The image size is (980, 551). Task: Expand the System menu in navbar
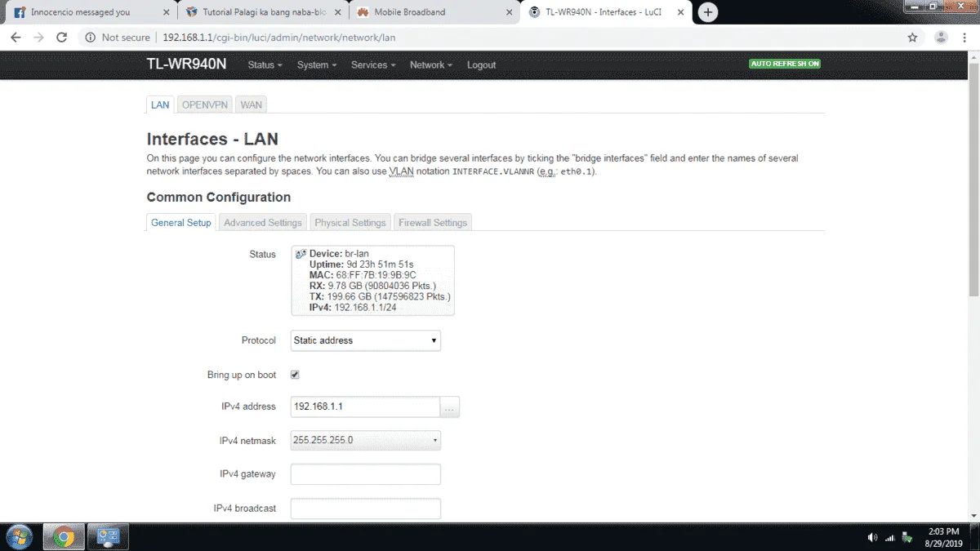(x=317, y=64)
